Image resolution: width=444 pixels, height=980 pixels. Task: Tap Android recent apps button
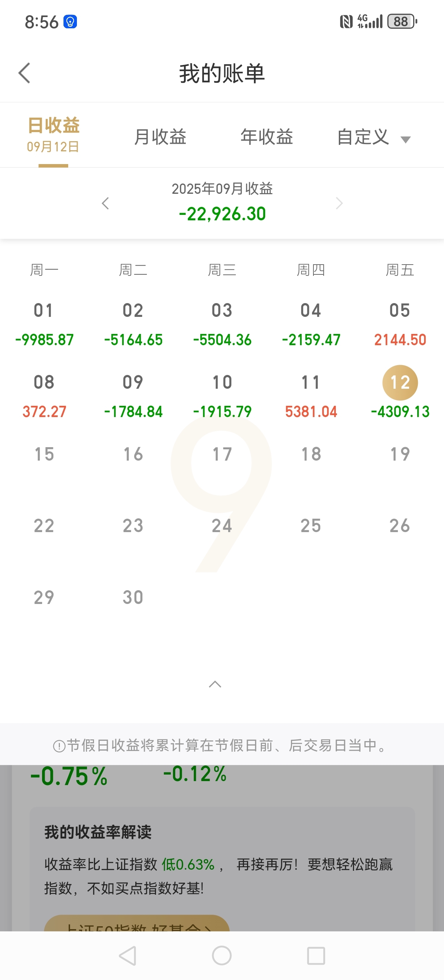pyautogui.click(x=316, y=955)
